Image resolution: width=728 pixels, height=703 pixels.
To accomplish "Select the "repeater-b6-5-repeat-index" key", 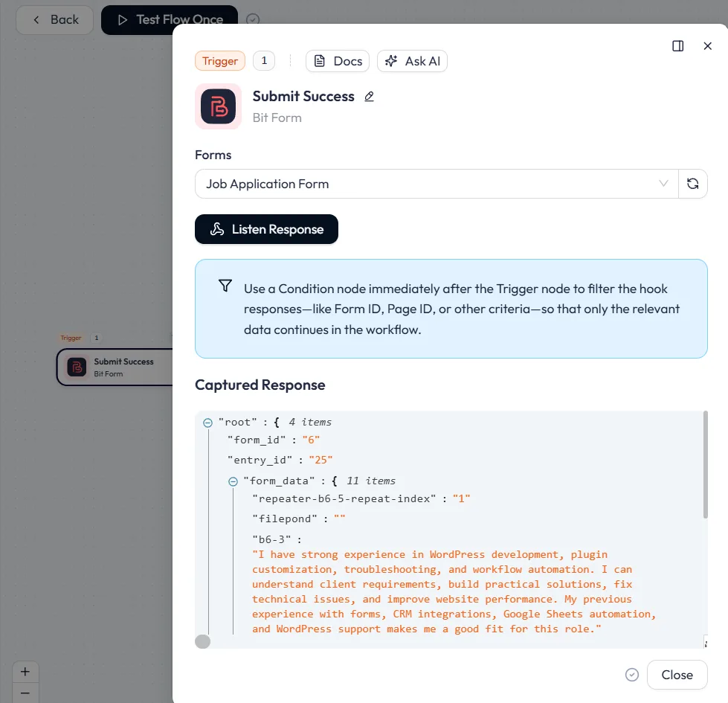I will pos(344,498).
